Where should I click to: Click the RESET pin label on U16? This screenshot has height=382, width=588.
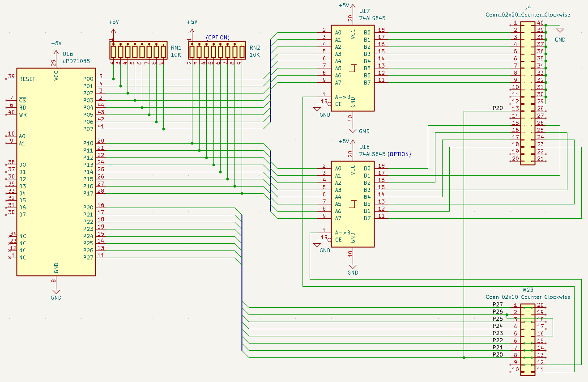coord(27,79)
